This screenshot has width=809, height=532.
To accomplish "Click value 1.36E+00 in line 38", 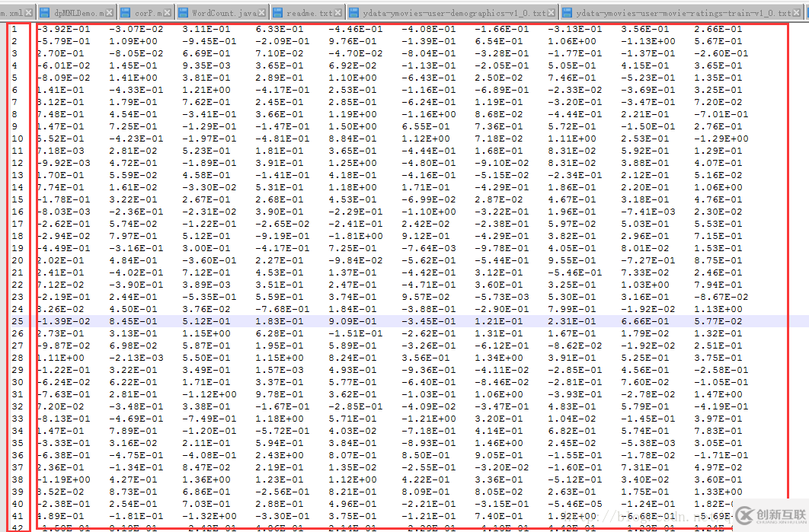I will click(206, 479).
